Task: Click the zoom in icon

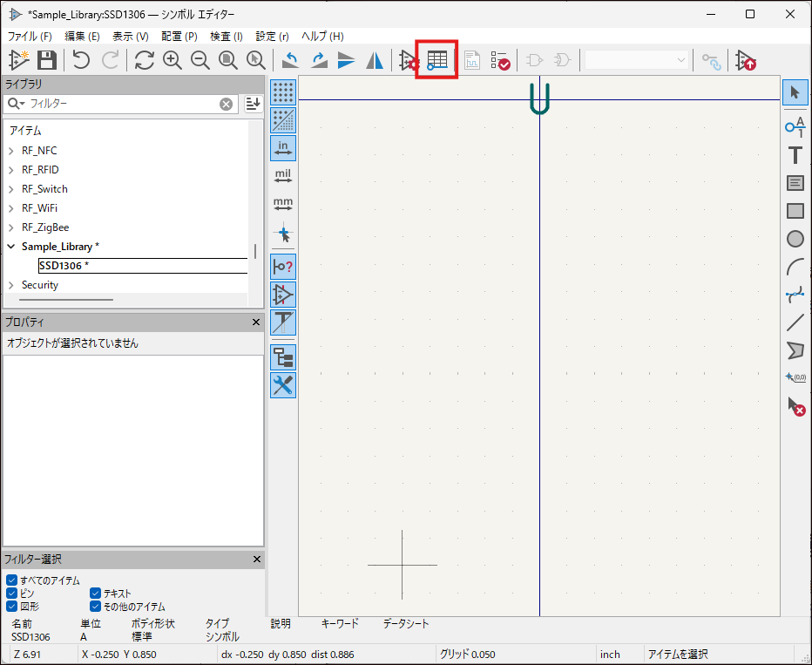Action: 173,60
